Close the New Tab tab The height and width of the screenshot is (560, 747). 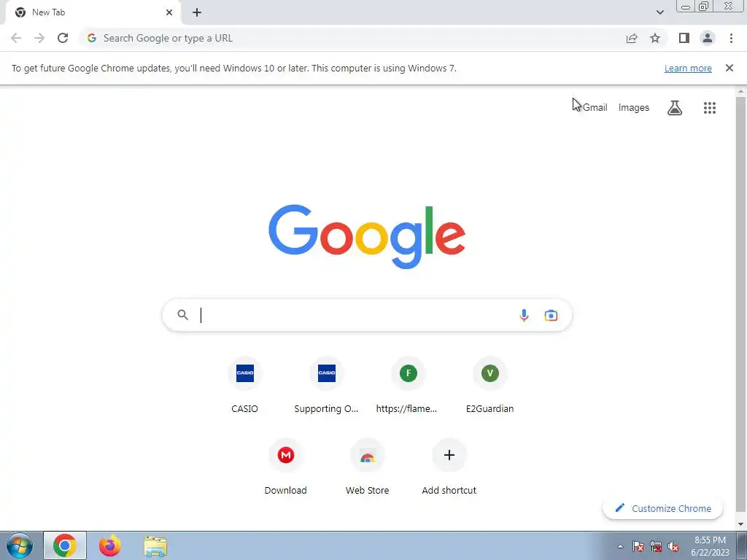click(x=169, y=12)
